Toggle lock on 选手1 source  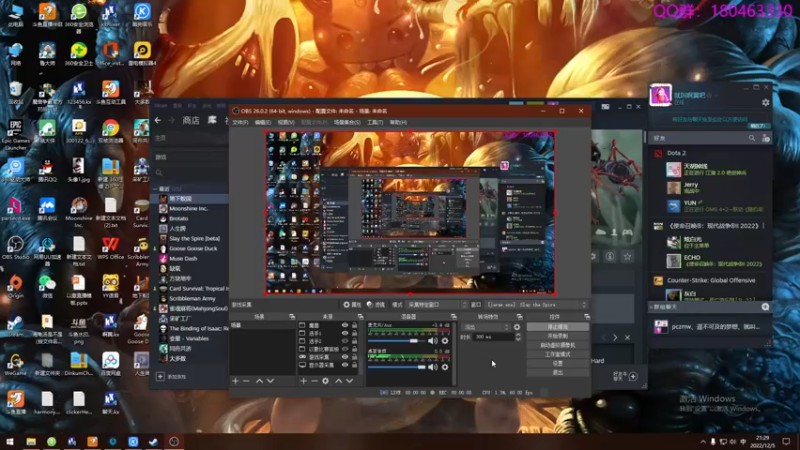pos(355,333)
